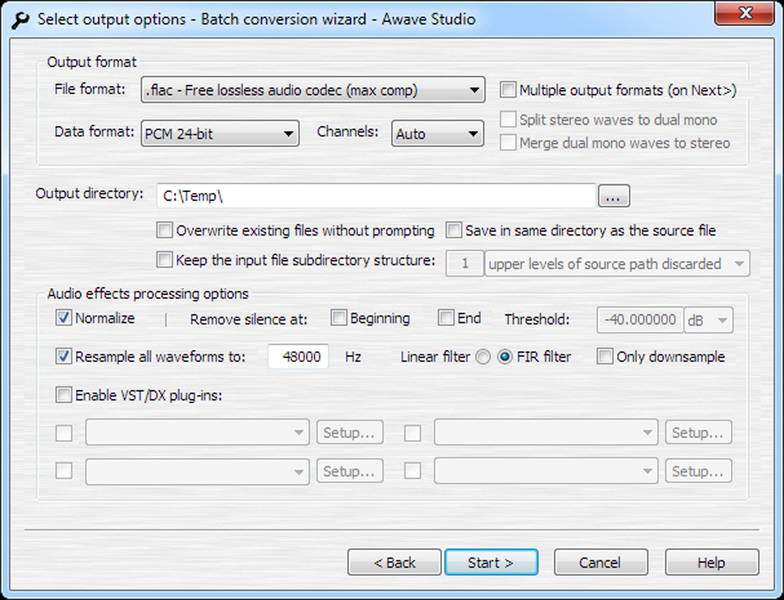Enable Overwrite existing files without prompting

click(164, 230)
